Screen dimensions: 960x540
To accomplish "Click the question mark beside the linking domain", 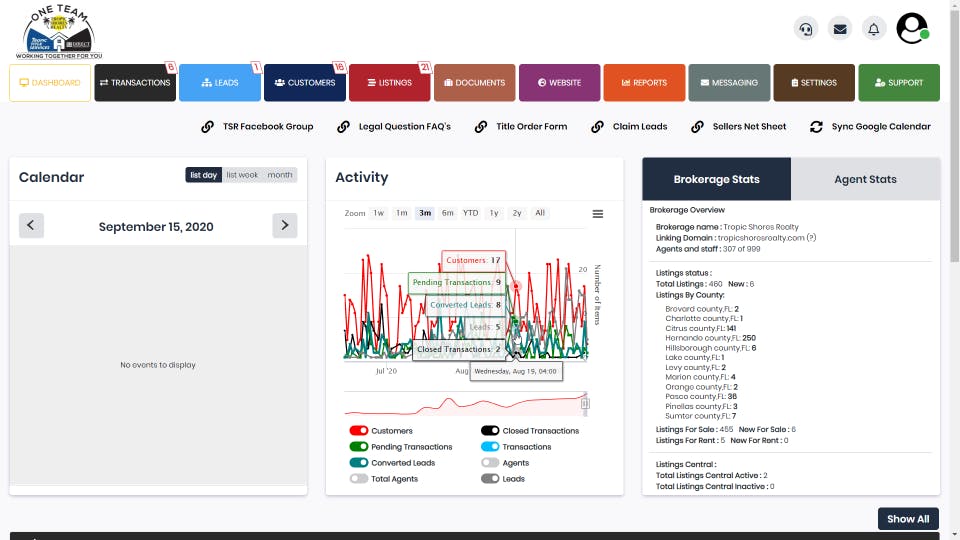I will point(811,238).
